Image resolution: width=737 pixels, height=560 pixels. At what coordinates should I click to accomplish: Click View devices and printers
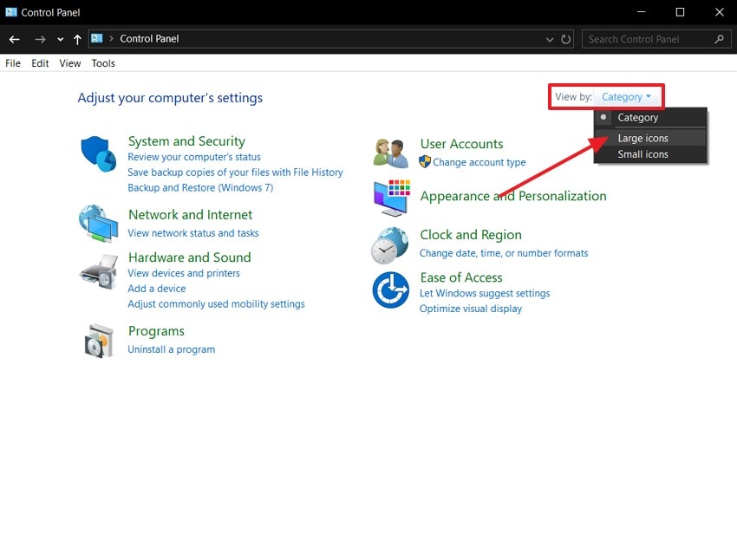pyautogui.click(x=184, y=273)
